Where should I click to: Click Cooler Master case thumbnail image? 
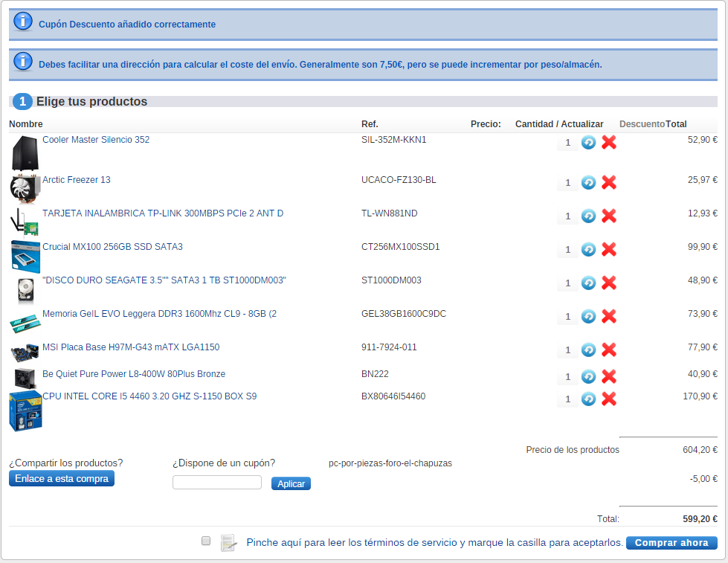point(25,153)
